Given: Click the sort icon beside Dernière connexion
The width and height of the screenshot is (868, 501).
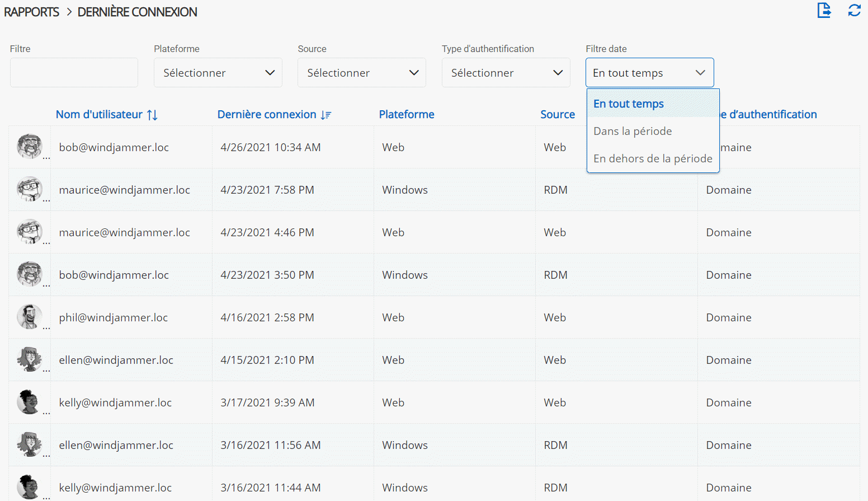Looking at the screenshot, I should coord(326,115).
